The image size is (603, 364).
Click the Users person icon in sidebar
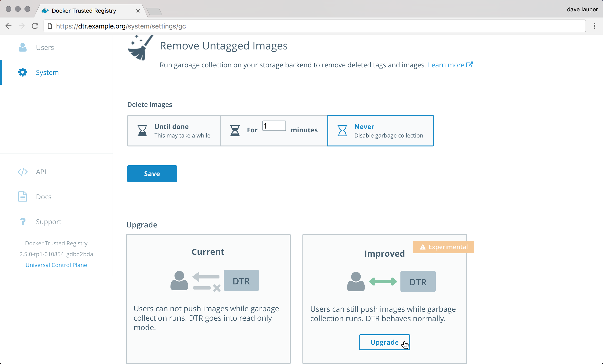23,48
